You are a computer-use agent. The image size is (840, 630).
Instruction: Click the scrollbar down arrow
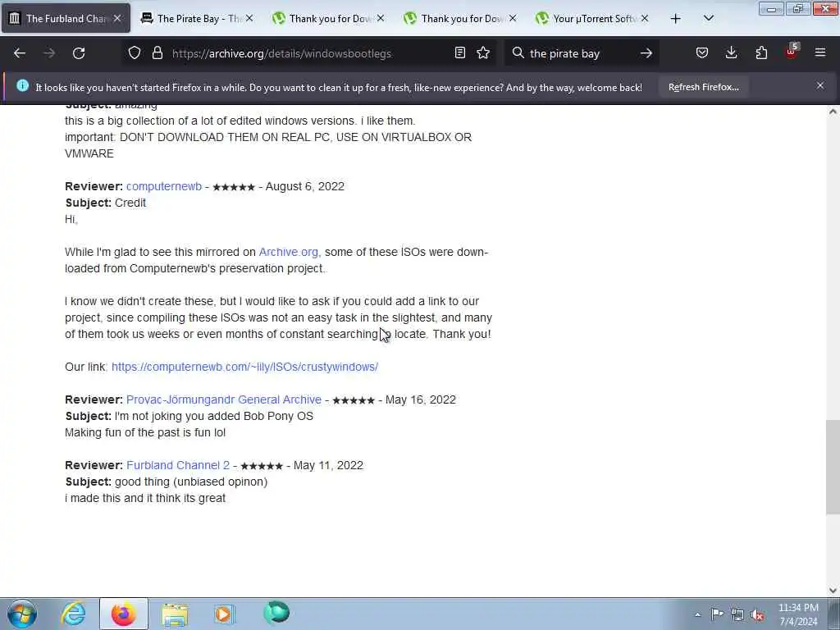point(833,591)
